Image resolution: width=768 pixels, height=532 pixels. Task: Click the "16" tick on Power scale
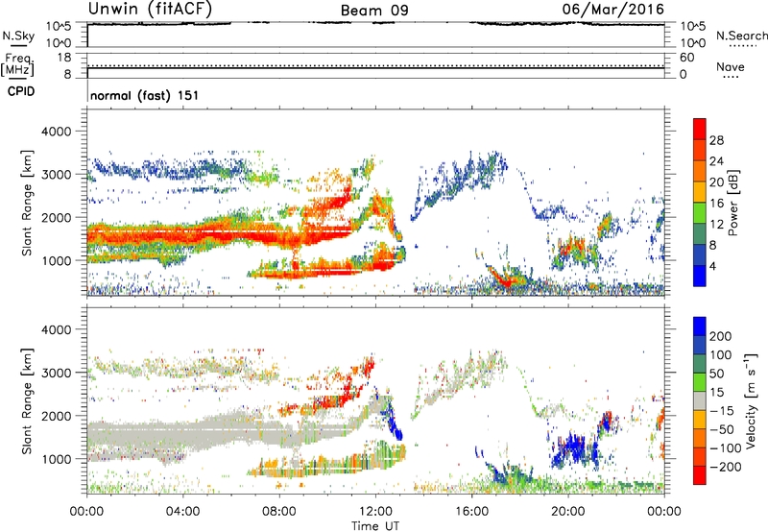[x=716, y=204]
